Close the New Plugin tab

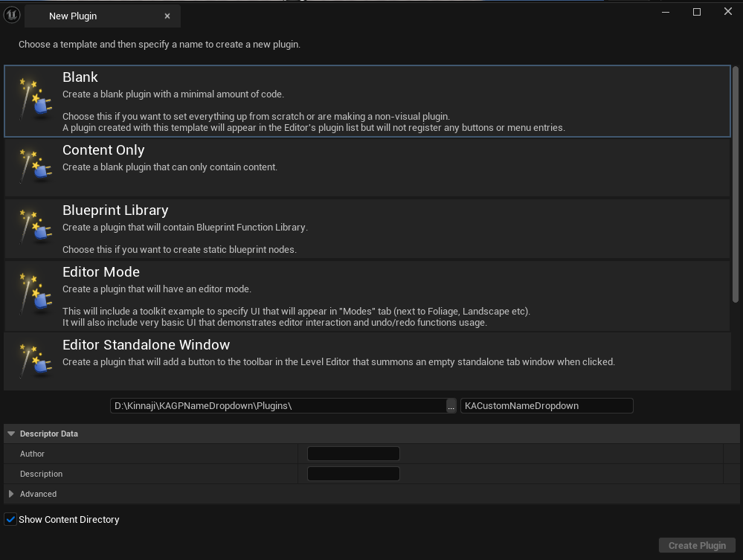[167, 16]
